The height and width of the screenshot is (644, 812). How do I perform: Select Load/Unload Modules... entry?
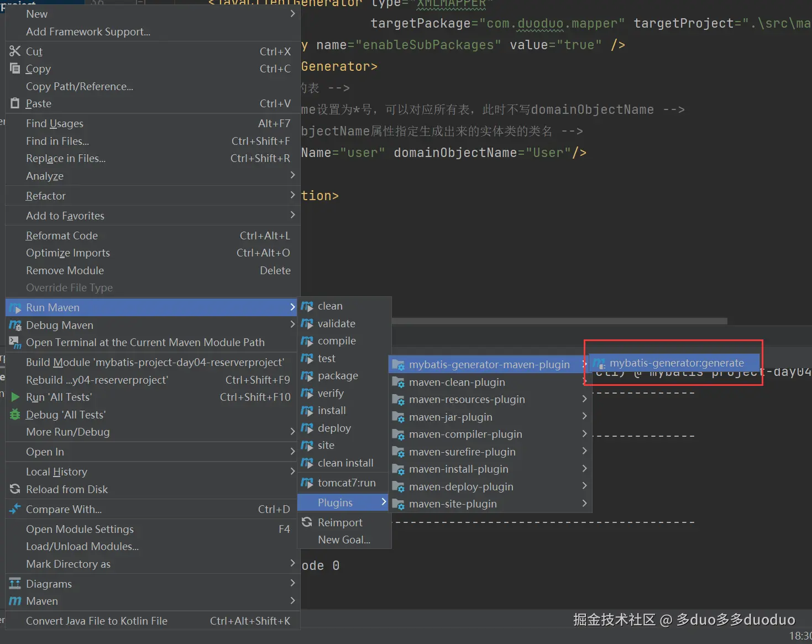tap(153, 546)
